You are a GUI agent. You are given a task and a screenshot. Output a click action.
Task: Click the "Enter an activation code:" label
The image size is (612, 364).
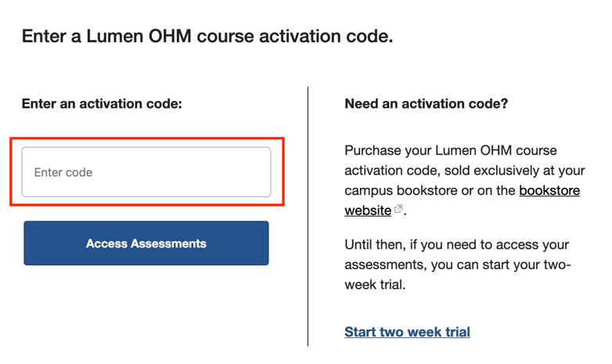pyautogui.click(x=102, y=103)
